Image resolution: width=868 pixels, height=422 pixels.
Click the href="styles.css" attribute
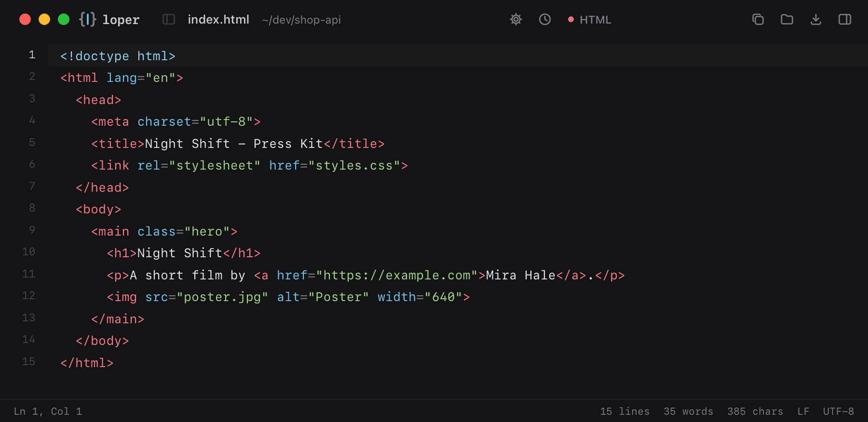335,165
